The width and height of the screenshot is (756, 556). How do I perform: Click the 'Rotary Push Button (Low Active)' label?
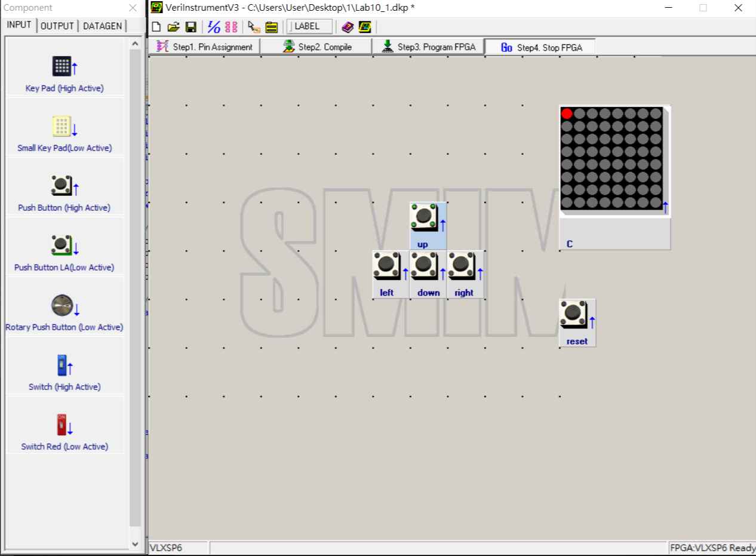pos(64,327)
